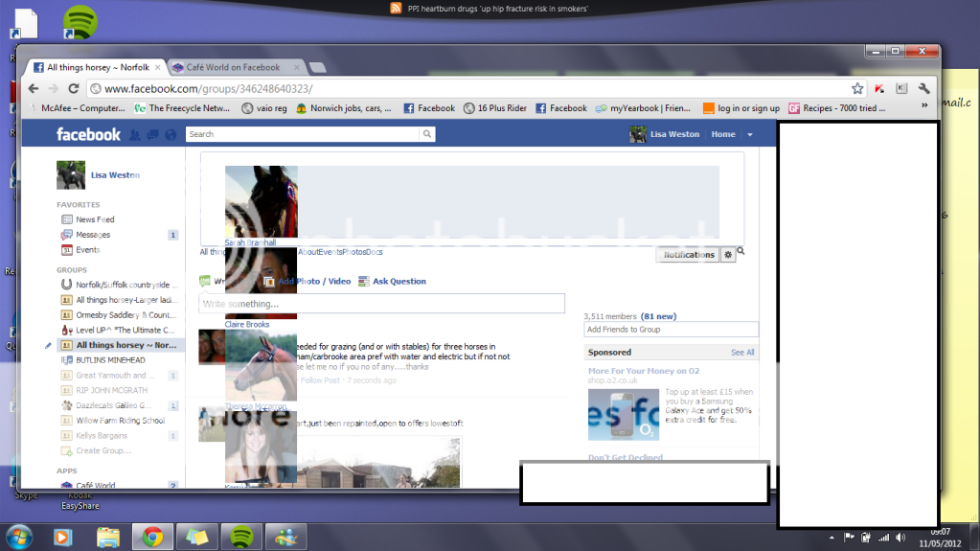Bookmark this page with the star icon
Viewport: 980px width, 551px height.
pyautogui.click(x=857, y=89)
